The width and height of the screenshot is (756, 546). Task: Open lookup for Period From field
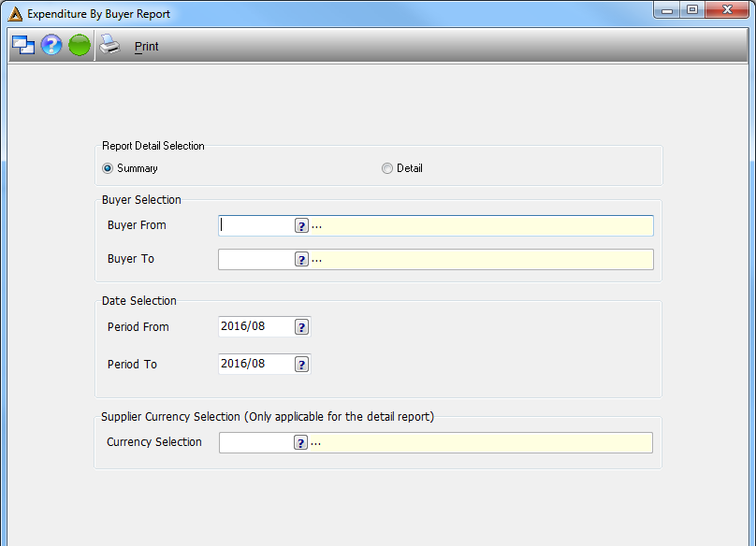[x=302, y=327]
